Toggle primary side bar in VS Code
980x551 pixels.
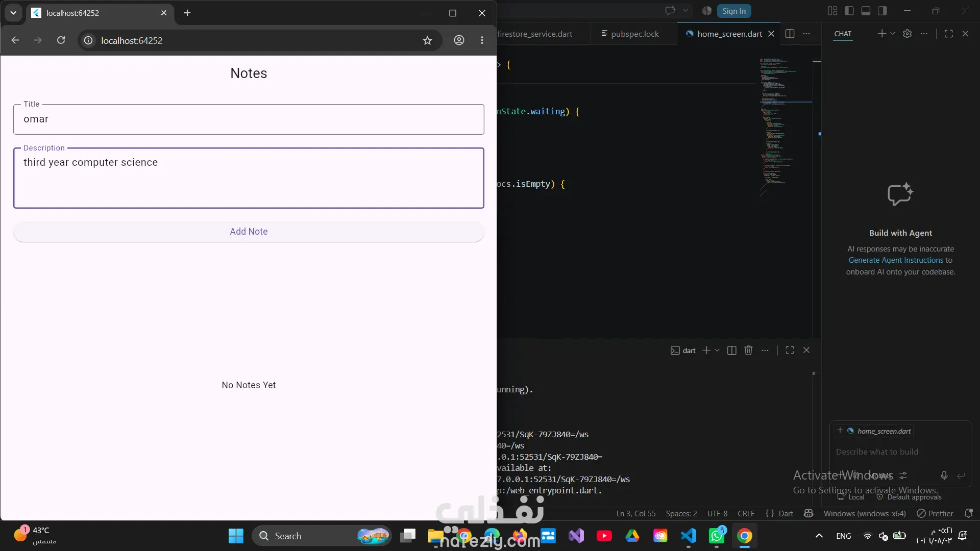click(849, 11)
